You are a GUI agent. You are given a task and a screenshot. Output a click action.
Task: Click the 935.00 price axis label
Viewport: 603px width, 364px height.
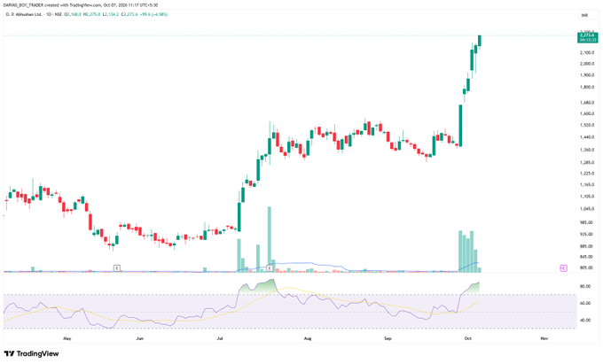tap(587, 234)
